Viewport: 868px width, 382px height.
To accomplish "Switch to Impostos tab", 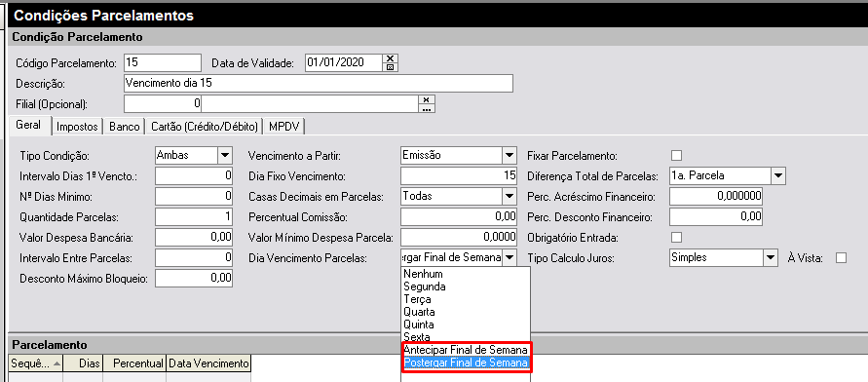I will (x=78, y=127).
